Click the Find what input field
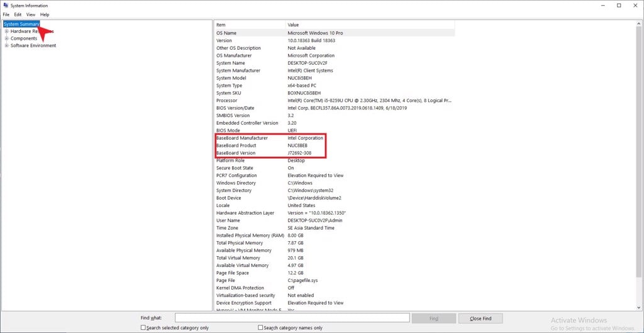This screenshot has width=644, height=333. pyautogui.click(x=292, y=318)
